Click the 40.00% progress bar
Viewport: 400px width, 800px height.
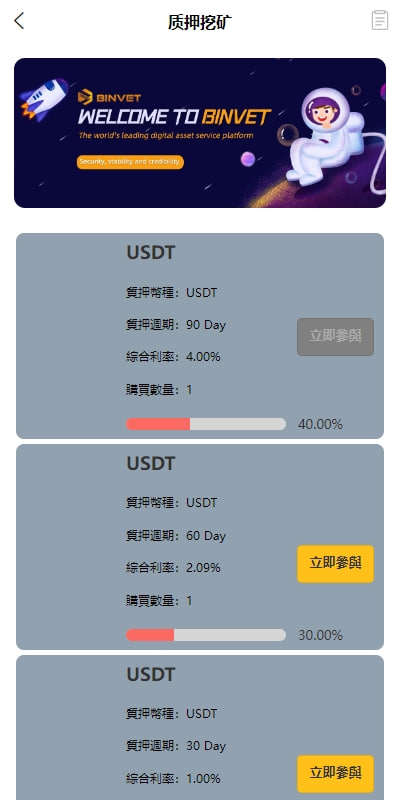[x=206, y=424]
